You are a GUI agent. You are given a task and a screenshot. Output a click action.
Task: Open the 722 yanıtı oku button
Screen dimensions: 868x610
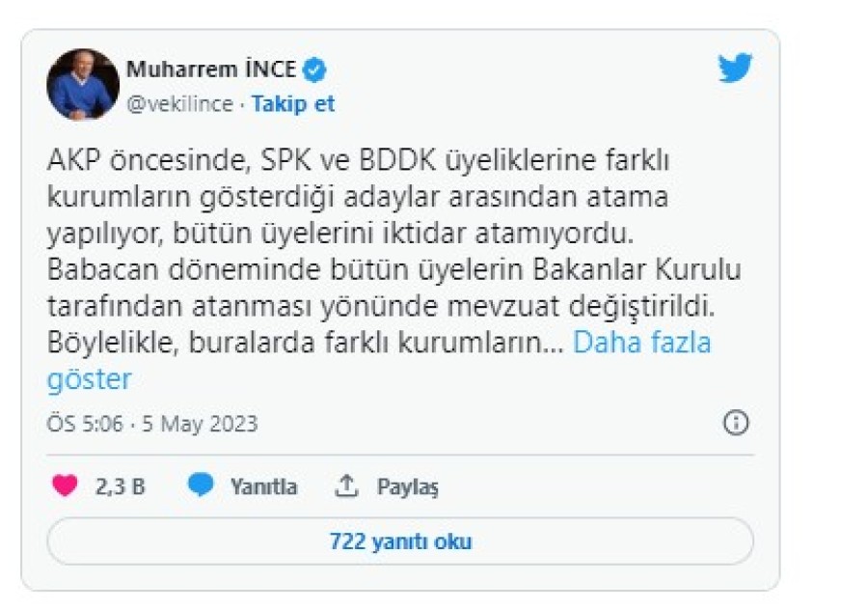pos(400,541)
